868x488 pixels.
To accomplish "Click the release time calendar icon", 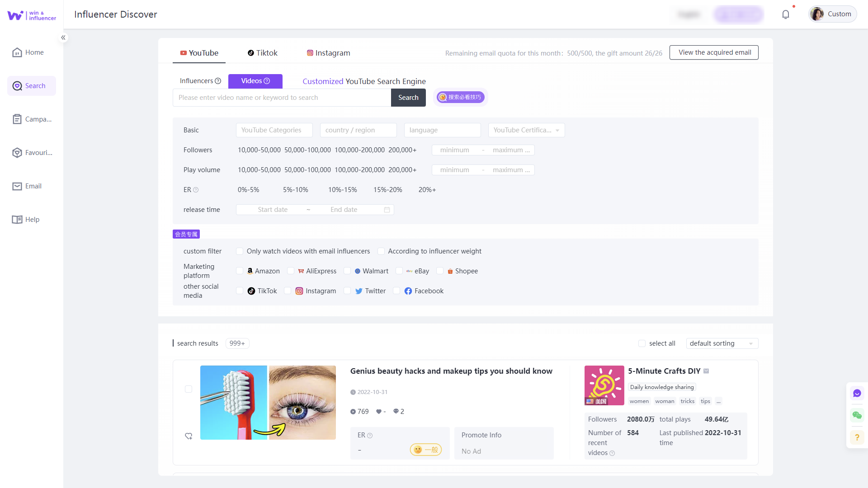I will tap(387, 210).
